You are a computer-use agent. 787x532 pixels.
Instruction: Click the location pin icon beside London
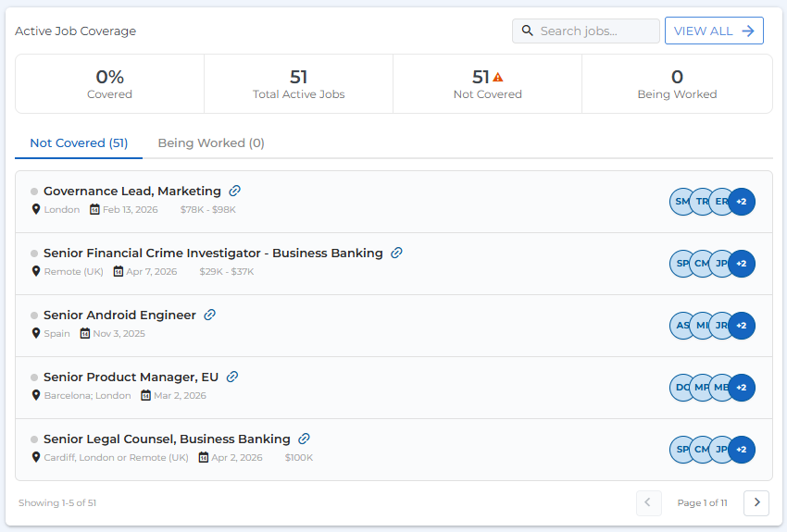point(35,209)
